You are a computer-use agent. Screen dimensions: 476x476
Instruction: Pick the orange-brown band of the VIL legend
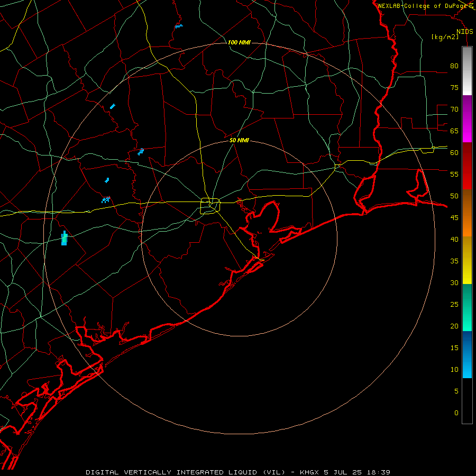click(x=467, y=213)
